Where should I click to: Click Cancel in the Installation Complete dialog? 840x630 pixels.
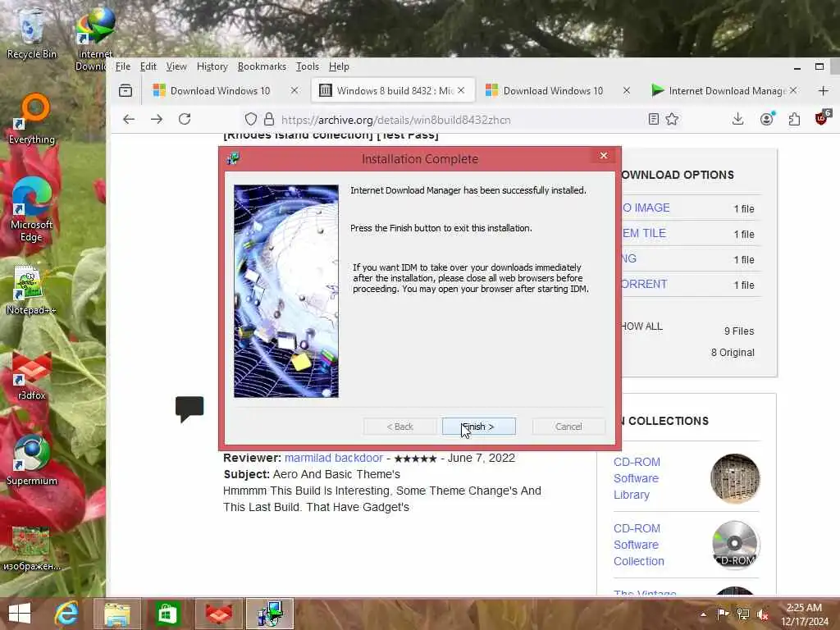(568, 427)
